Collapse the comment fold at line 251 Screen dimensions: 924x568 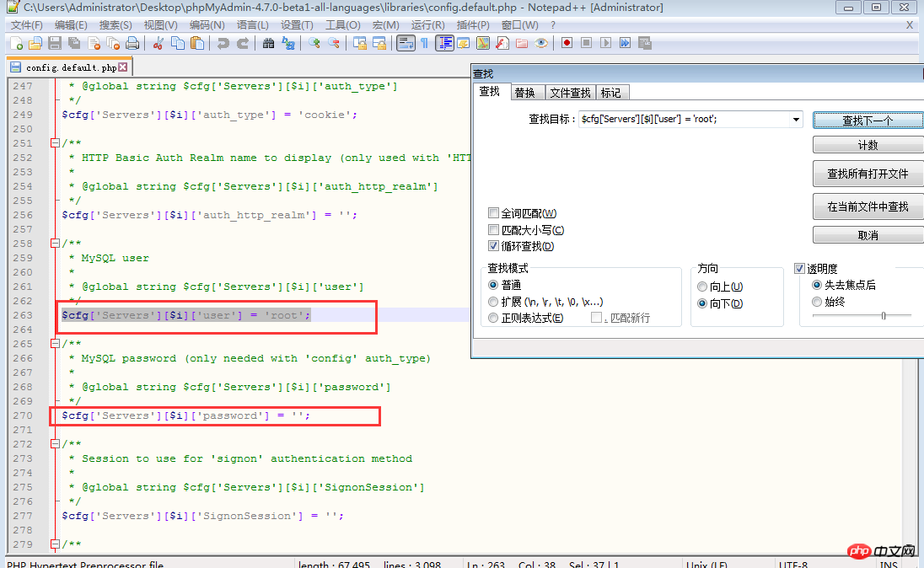tap(55, 143)
